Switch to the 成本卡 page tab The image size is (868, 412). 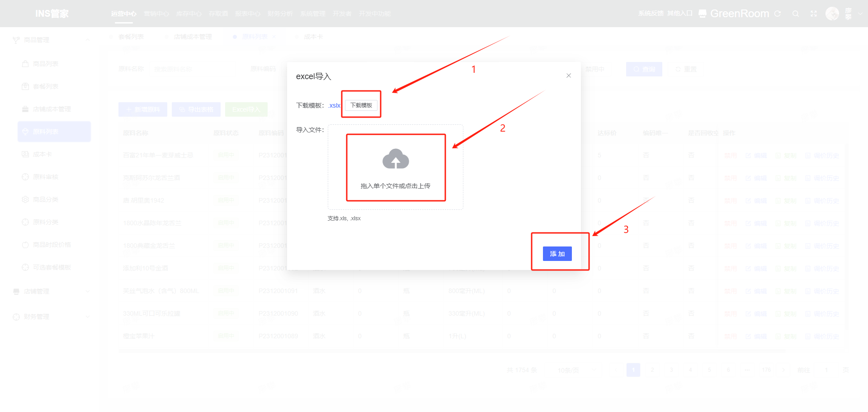(x=313, y=37)
